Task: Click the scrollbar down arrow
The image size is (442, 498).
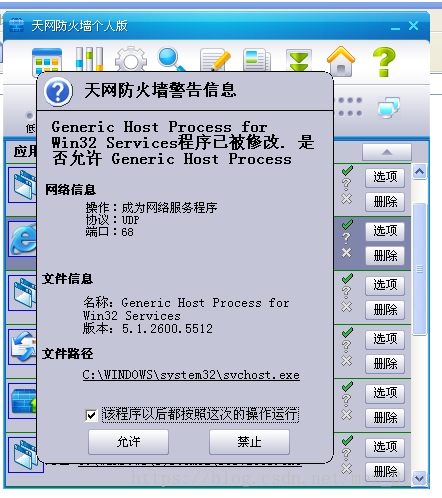Action: (x=419, y=478)
